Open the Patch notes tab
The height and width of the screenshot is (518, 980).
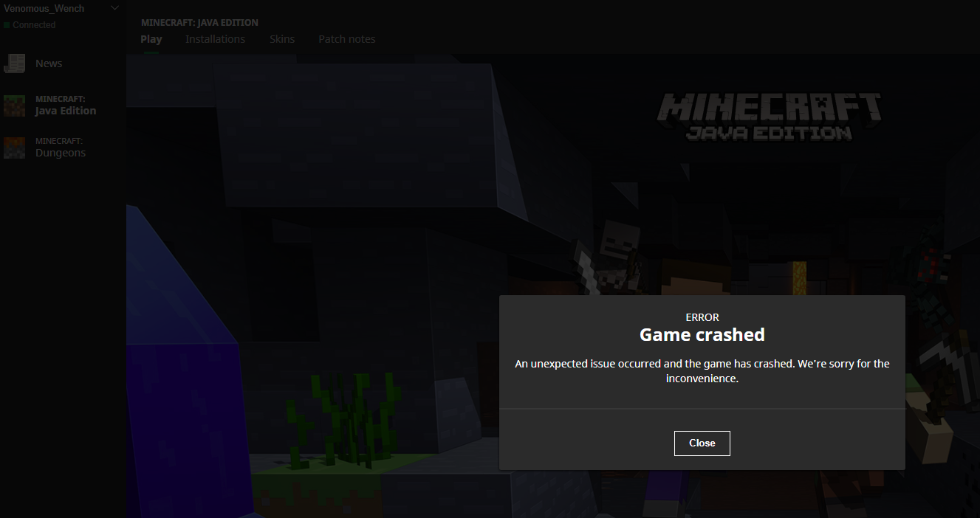click(x=347, y=39)
